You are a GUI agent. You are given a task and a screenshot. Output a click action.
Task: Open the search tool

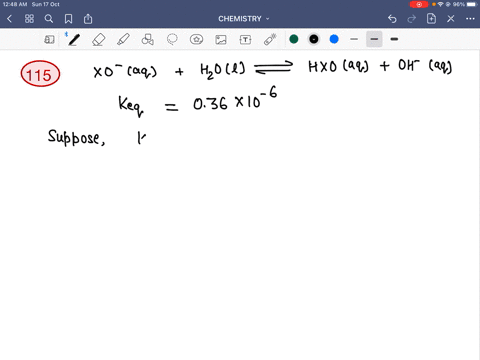point(49,19)
